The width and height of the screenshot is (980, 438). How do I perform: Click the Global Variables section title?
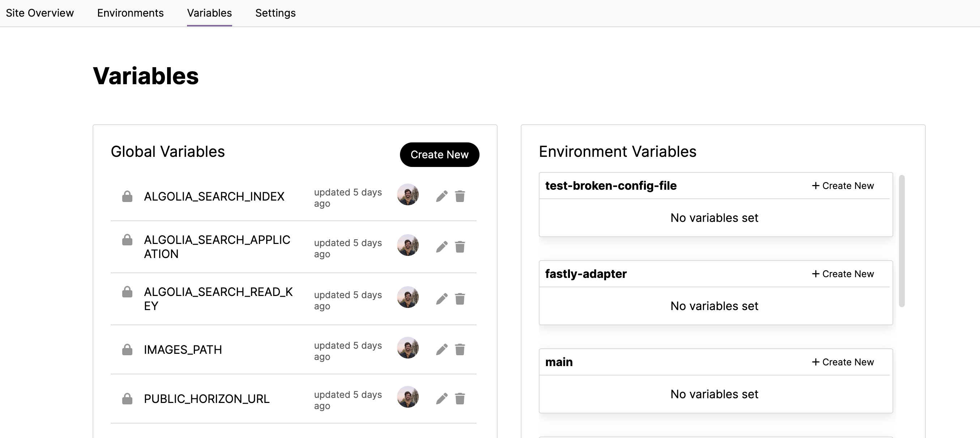pyautogui.click(x=168, y=152)
